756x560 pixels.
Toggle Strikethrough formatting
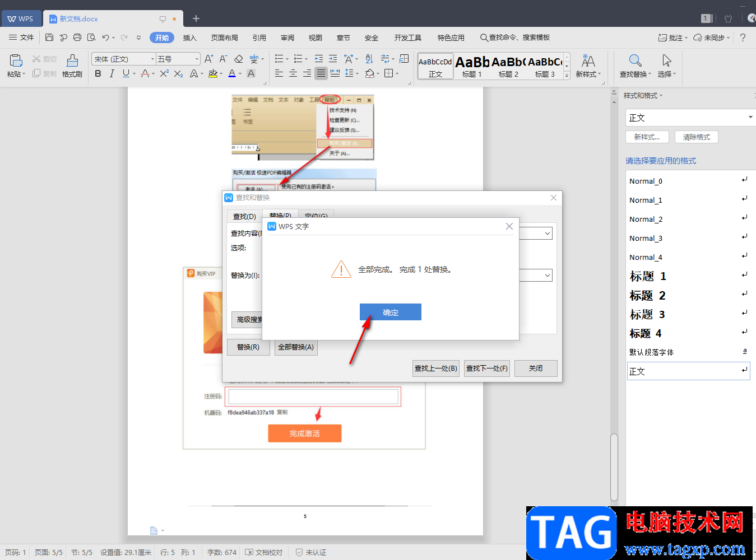(x=145, y=73)
